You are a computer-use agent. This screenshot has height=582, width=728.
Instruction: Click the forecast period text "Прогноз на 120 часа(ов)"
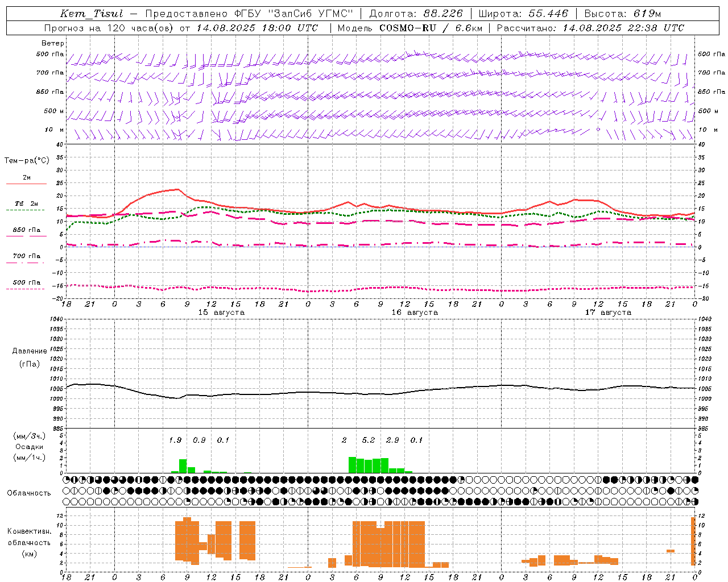click(x=109, y=28)
